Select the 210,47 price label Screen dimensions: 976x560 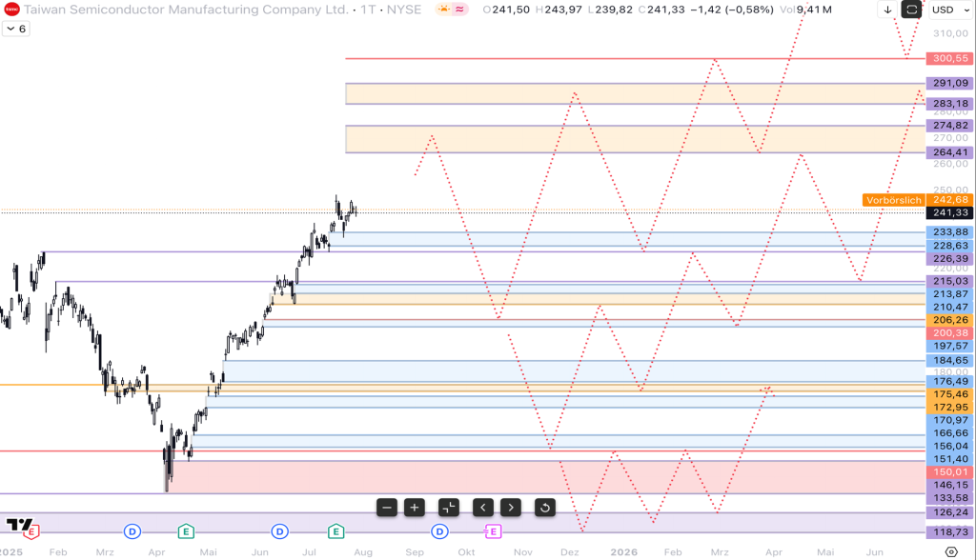tap(950, 307)
